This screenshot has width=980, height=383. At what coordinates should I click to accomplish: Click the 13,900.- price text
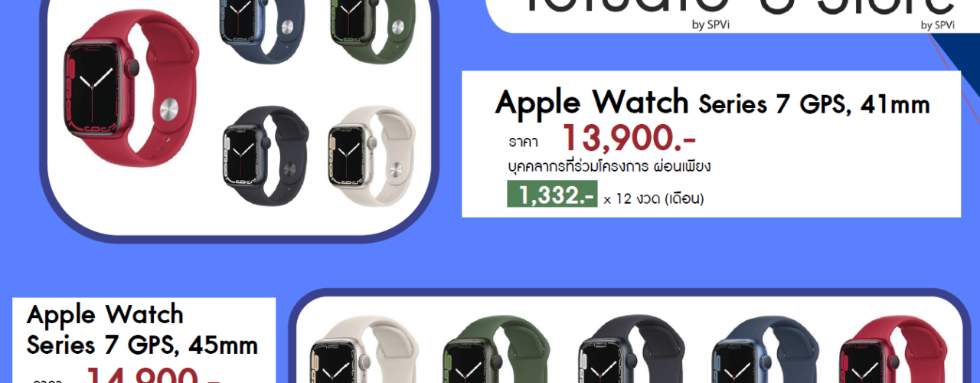[x=629, y=139]
